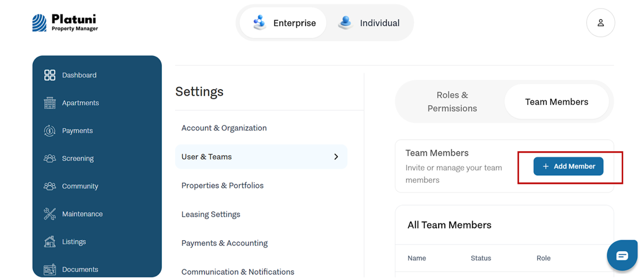This screenshot has width=644, height=280.
Task: Open Leasing Settings
Action: point(211,214)
